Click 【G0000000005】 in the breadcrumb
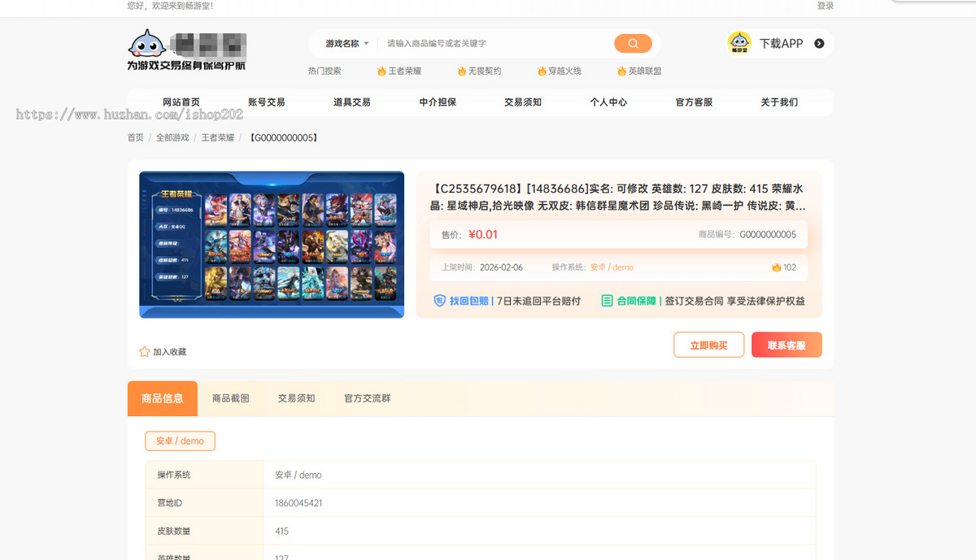 pyautogui.click(x=282, y=138)
